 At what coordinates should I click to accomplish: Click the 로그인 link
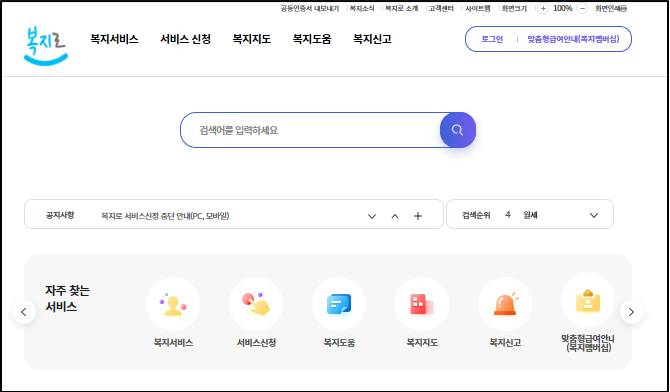click(x=492, y=39)
